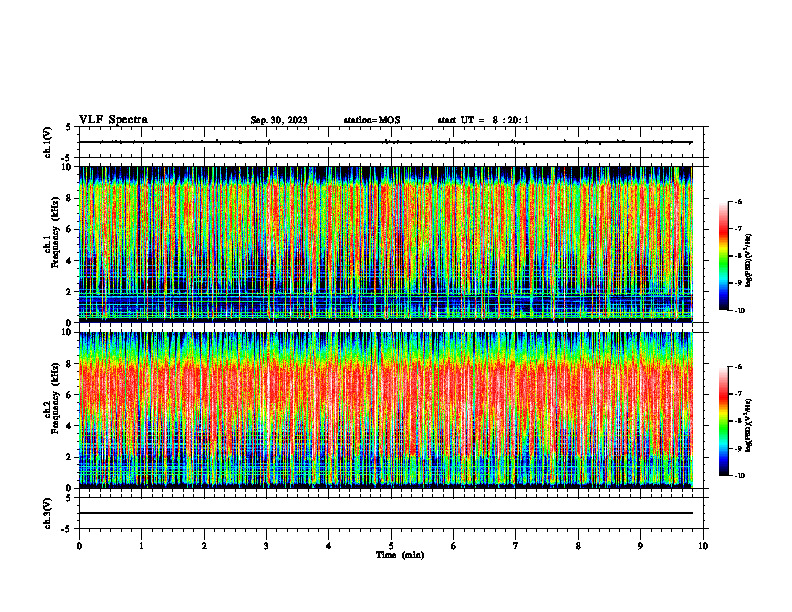The width and height of the screenshot is (792, 612).
Task: Click the ch.2 spectrogram color bar
Action: 723,421
